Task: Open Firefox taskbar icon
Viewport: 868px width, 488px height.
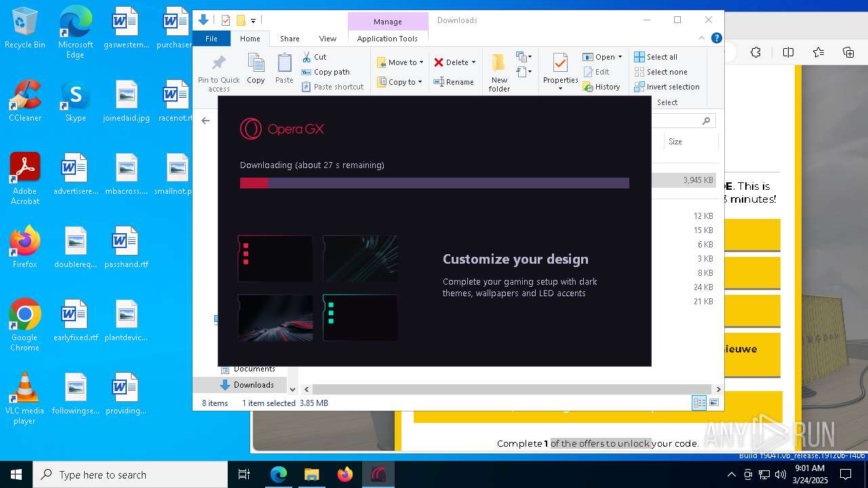Action: click(345, 474)
